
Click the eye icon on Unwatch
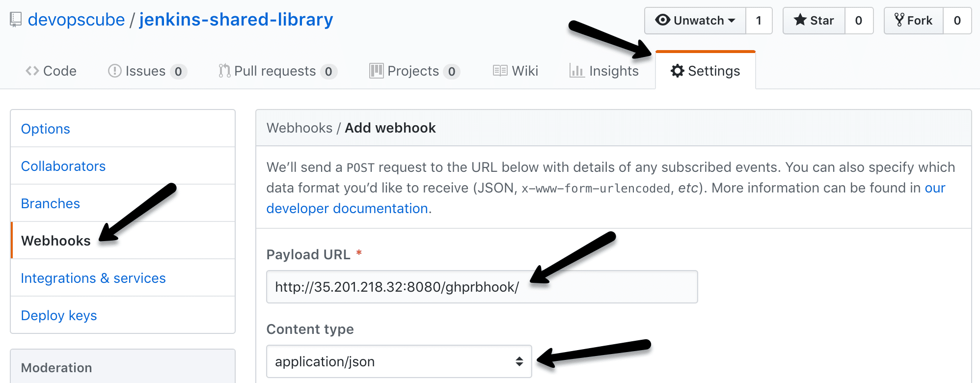point(663,20)
